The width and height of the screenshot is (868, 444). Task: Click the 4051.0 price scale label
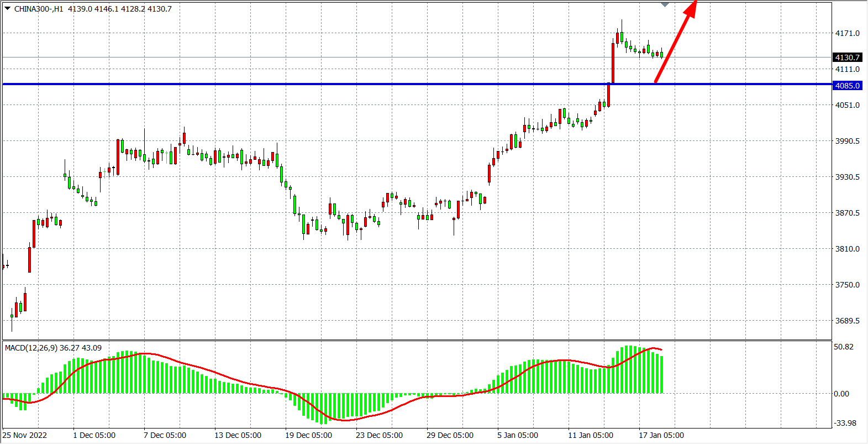[847, 105]
